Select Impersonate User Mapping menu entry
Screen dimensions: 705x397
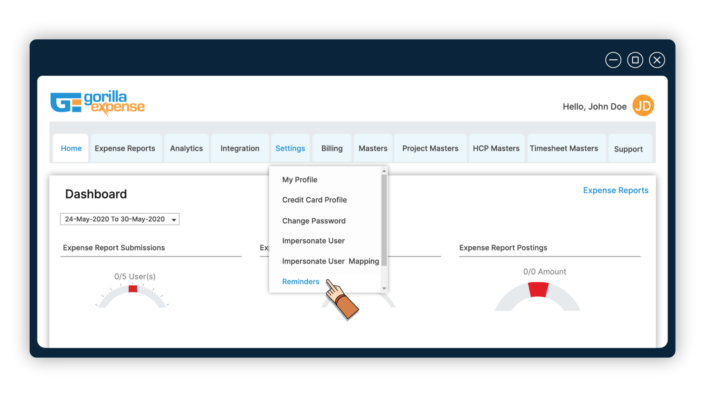pyautogui.click(x=330, y=261)
